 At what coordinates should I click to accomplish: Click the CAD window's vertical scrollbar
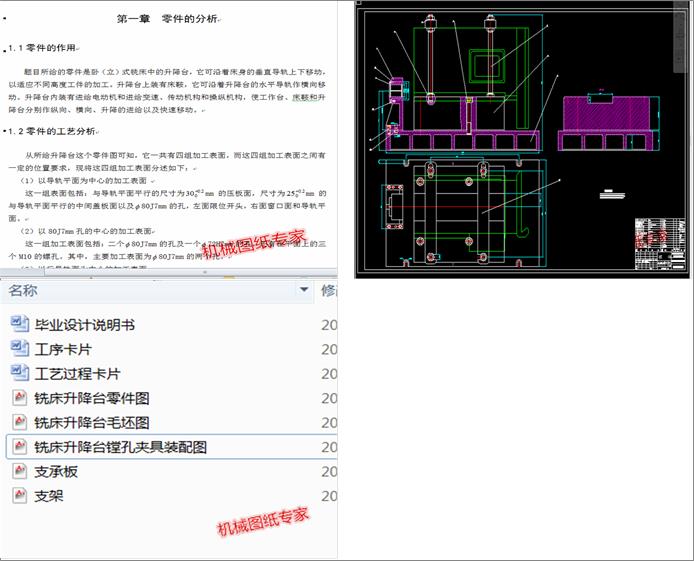tap(681, 36)
